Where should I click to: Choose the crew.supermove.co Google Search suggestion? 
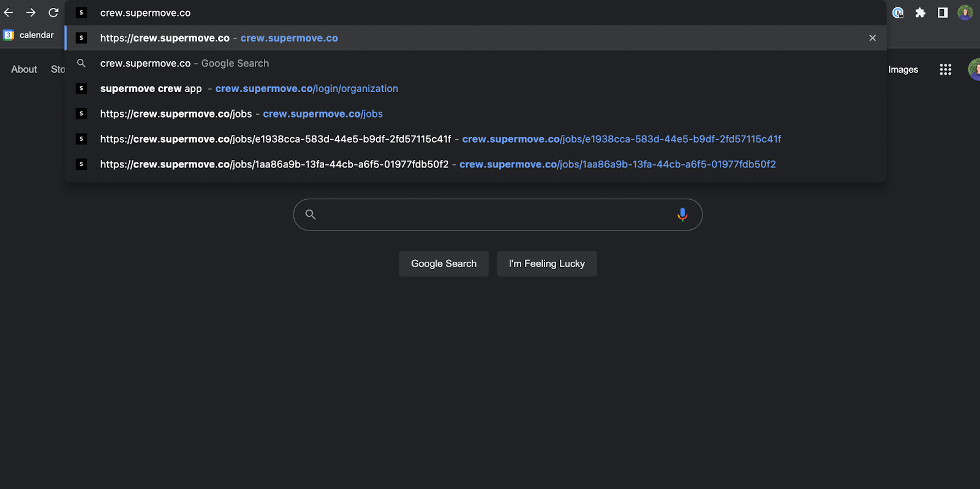[x=184, y=63]
